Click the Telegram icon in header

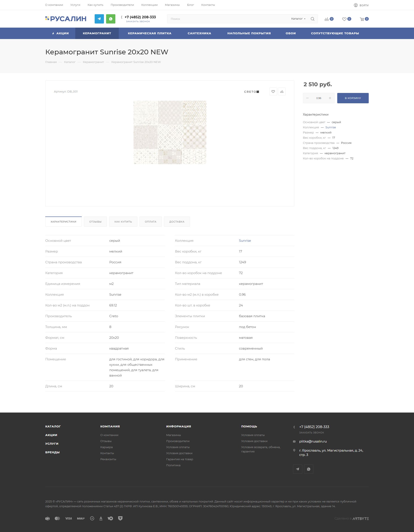click(99, 19)
